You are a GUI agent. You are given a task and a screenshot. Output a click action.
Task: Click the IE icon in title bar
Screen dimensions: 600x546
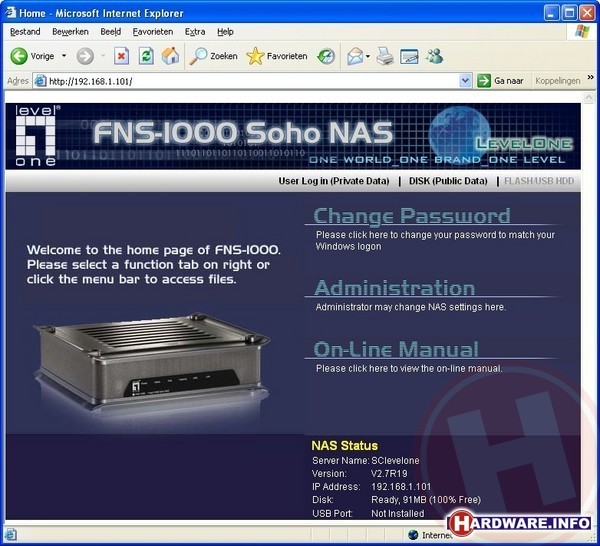coord(10,12)
